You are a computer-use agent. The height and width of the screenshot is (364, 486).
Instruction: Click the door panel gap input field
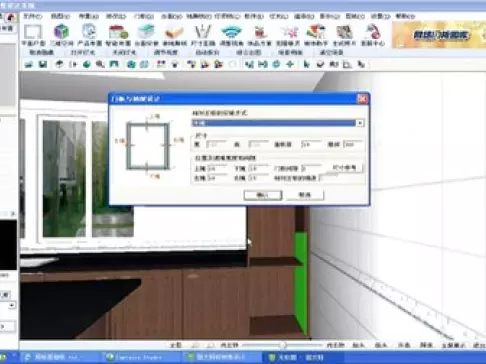pyautogui.click(x=312, y=168)
